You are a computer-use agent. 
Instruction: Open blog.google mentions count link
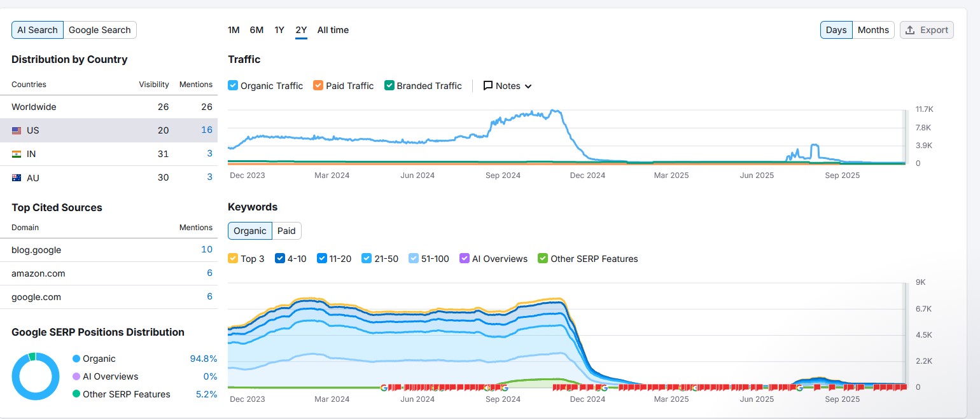pos(207,250)
